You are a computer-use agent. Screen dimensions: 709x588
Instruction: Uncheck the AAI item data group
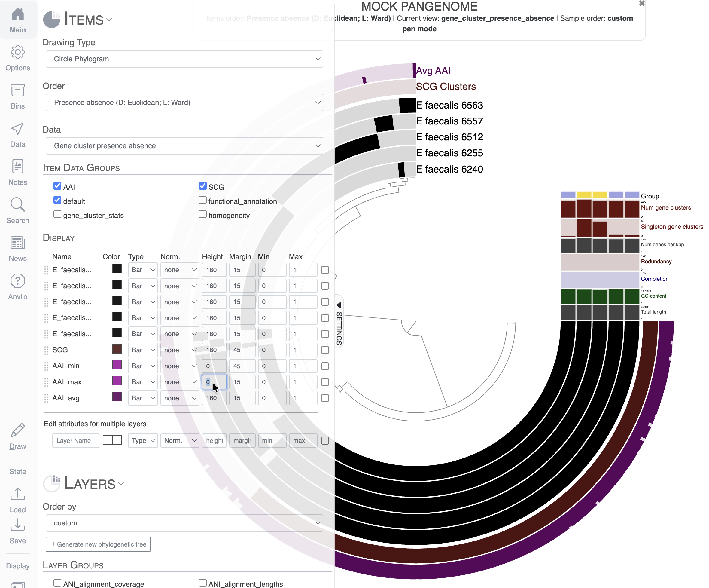(57, 186)
